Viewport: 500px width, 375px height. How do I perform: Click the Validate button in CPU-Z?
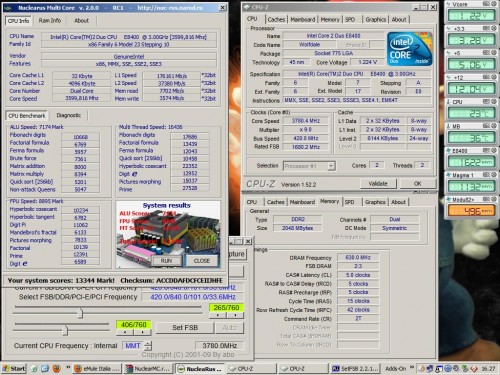[x=378, y=184]
